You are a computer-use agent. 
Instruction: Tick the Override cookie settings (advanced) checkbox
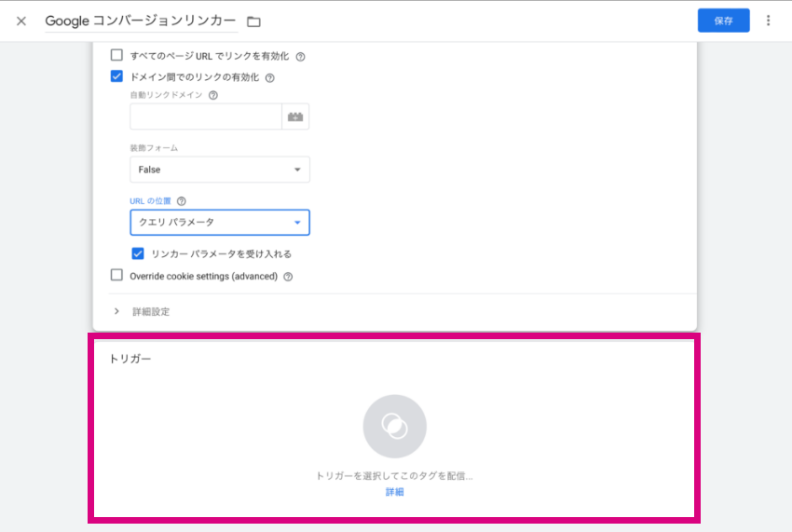[x=116, y=275]
